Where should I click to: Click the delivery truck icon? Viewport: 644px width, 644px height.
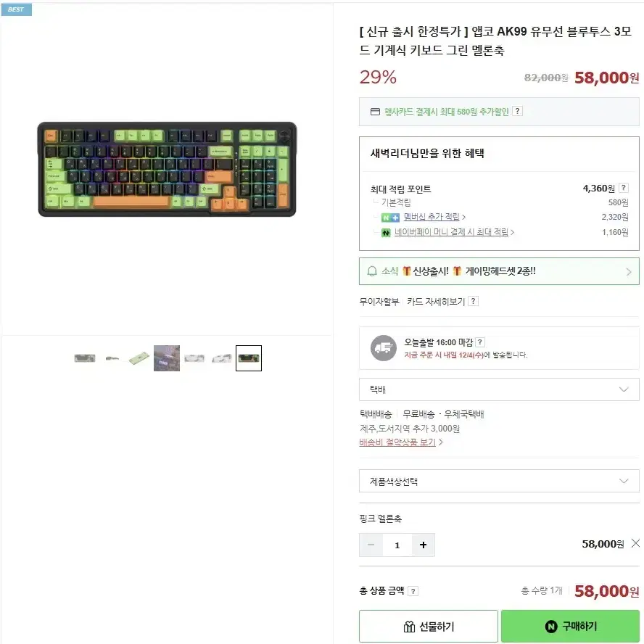click(383, 348)
